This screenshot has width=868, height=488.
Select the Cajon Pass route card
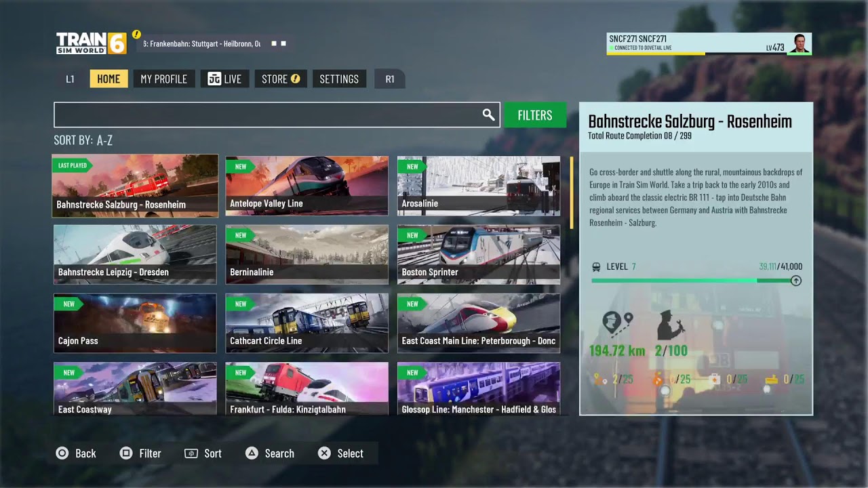pyautogui.click(x=135, y=323)
